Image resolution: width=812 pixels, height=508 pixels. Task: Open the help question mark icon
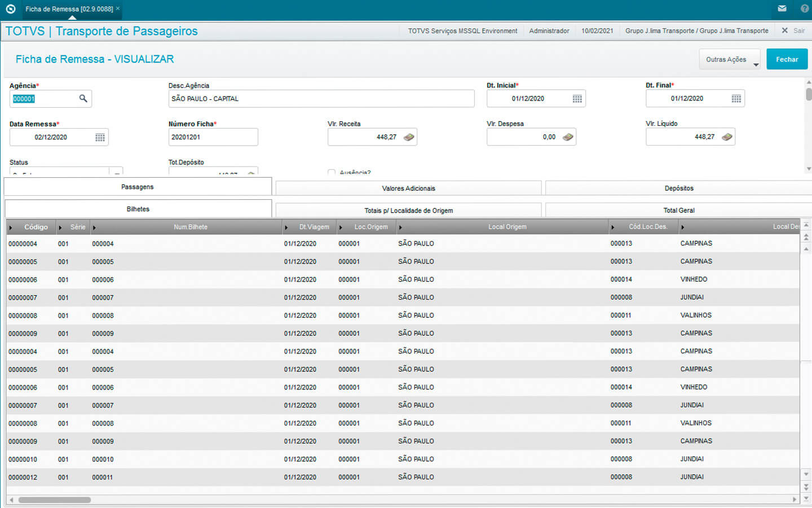(x=805, y=8)
